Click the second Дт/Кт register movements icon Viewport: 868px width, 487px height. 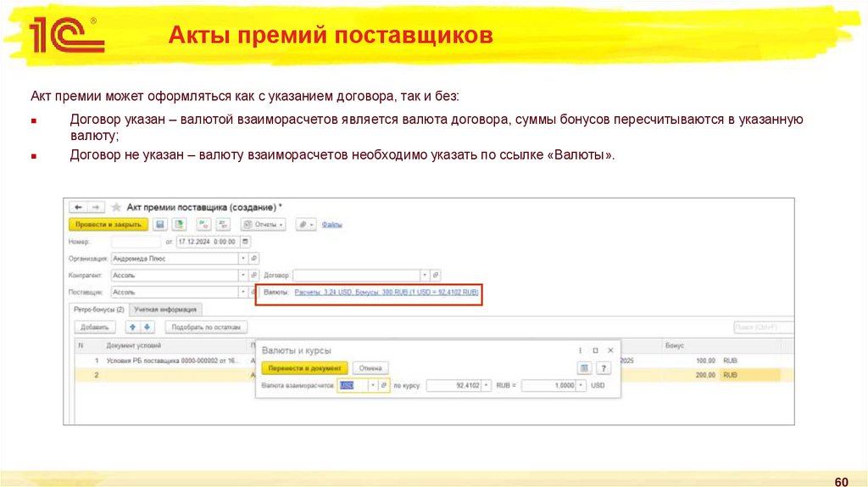(223, 224)
